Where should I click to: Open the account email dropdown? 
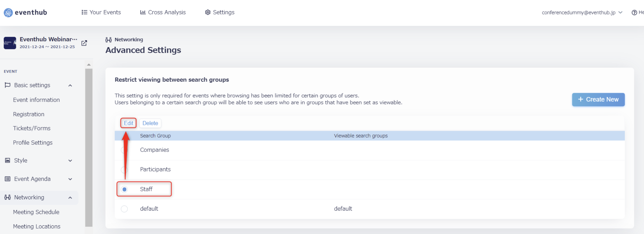582,12
